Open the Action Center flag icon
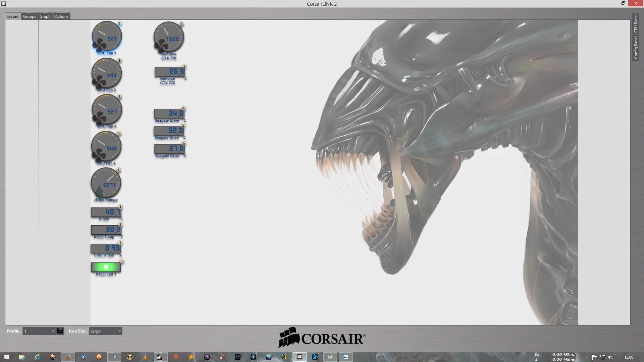The image size is (644, 362). (594, 357)
